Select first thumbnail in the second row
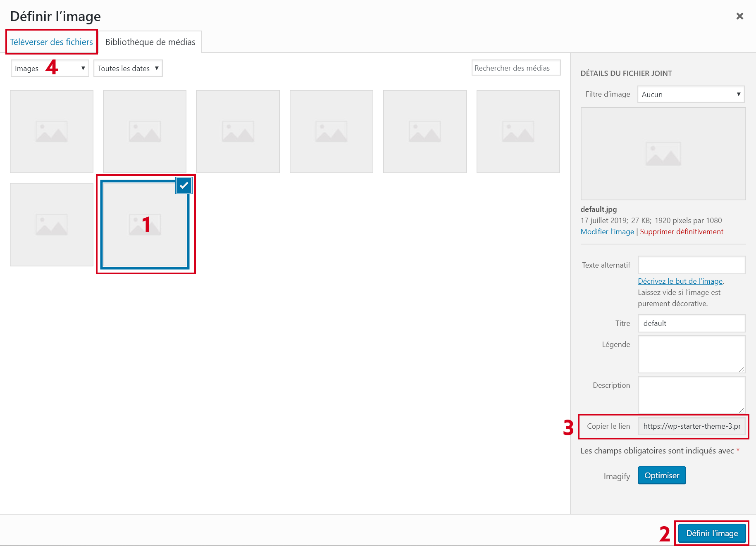This screenshot has width=756, height=546. pos(52,225)
